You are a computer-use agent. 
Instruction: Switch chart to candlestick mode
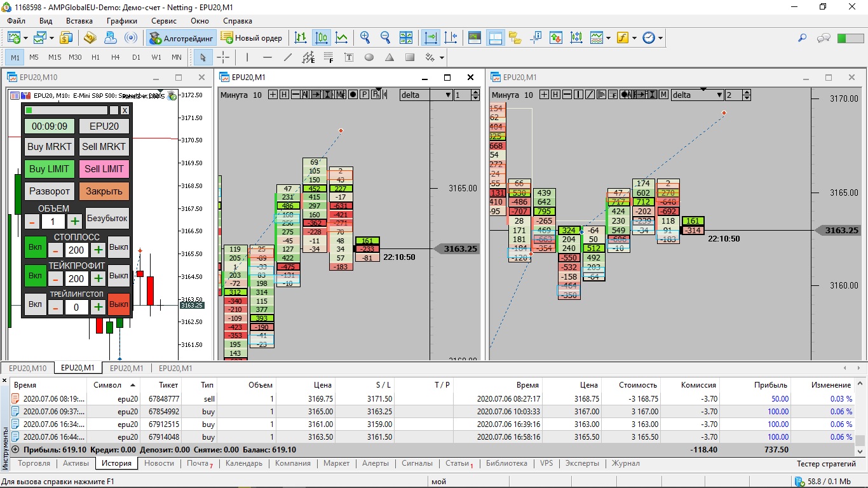[x=322, y=37]
